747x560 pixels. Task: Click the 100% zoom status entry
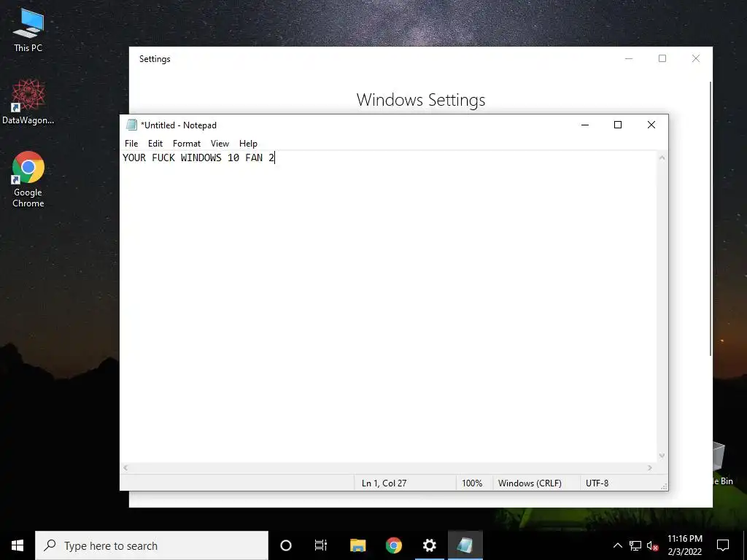pyautogui.click(x=472, y=483)
